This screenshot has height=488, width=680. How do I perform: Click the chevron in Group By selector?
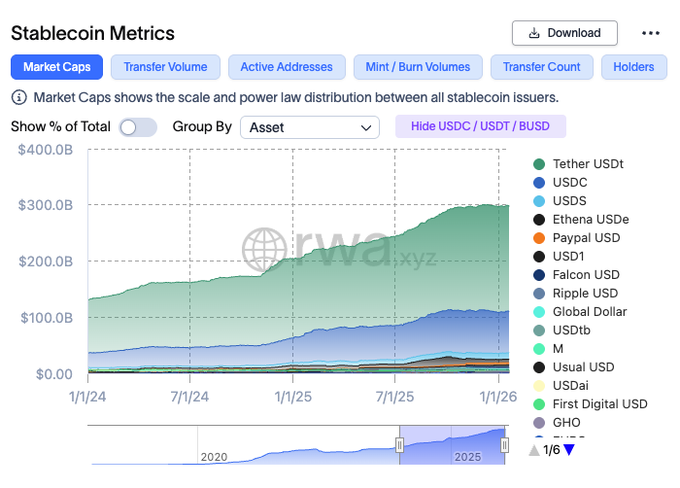(x=366, y=128)
